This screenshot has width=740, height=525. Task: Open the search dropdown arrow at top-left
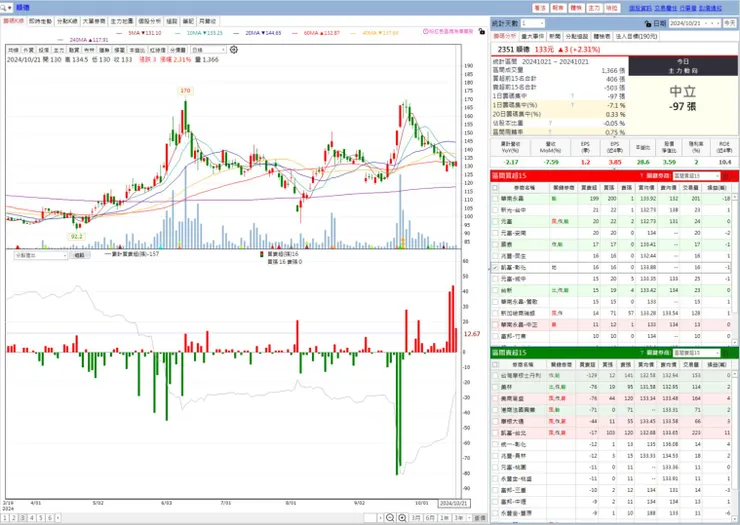pos(10,8)
